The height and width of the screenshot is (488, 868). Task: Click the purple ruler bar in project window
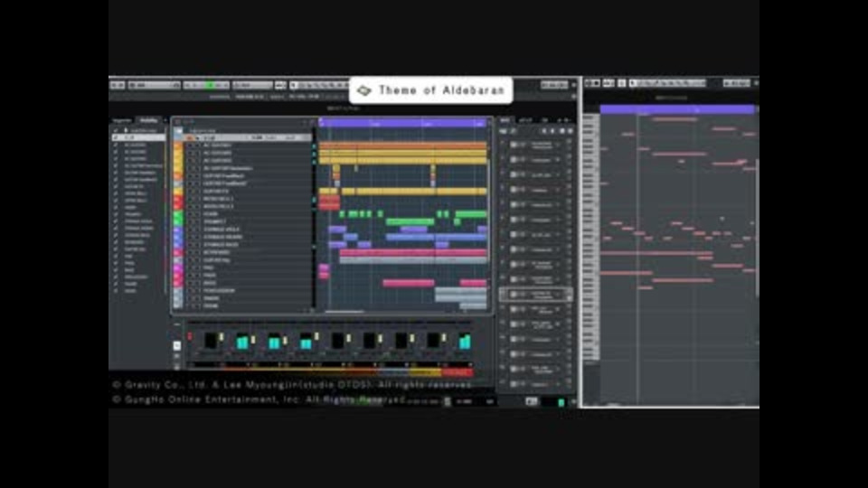(x=403, y=122)
